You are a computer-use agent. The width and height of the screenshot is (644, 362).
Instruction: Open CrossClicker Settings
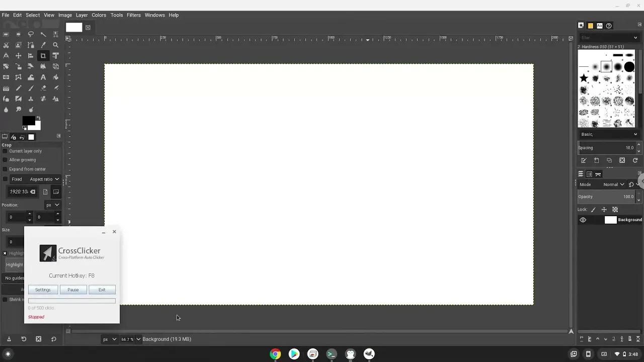(x=43, y=290)
